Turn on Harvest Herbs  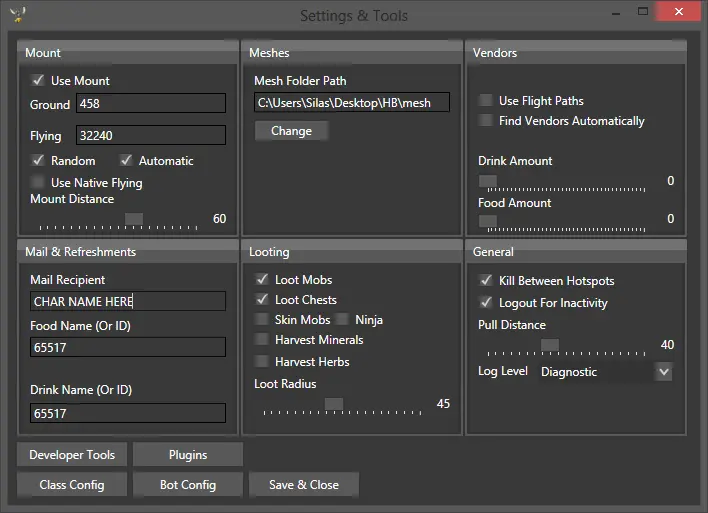point(263,362)
